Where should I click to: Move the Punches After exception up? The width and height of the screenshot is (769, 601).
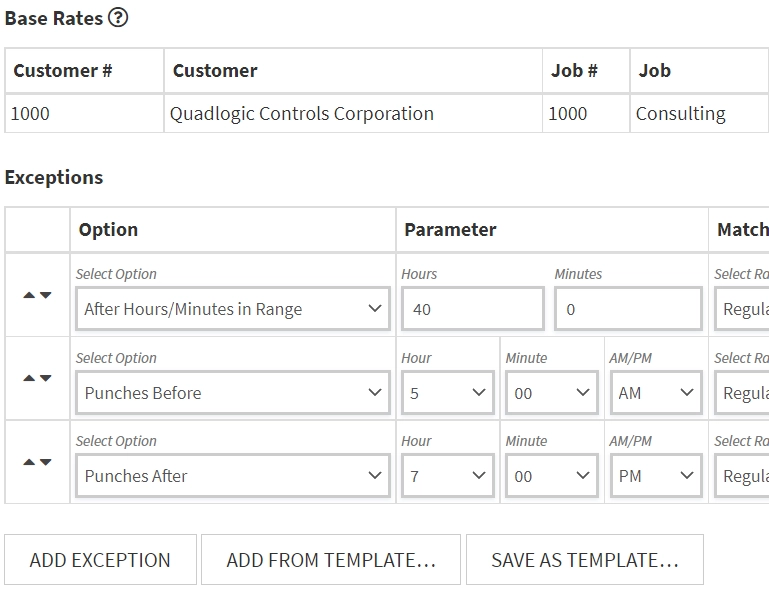point(30,462)
